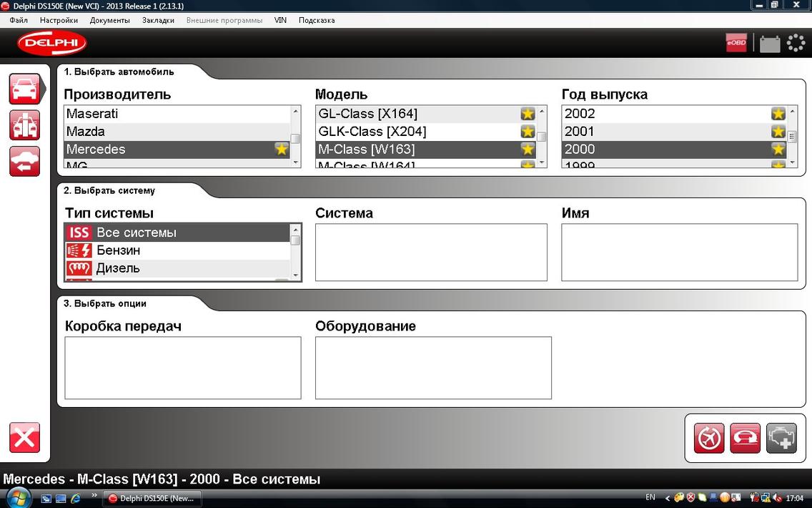
Task: Select GL-Class [X164] model
Action: pyautogui.click(x=426, y=114)
